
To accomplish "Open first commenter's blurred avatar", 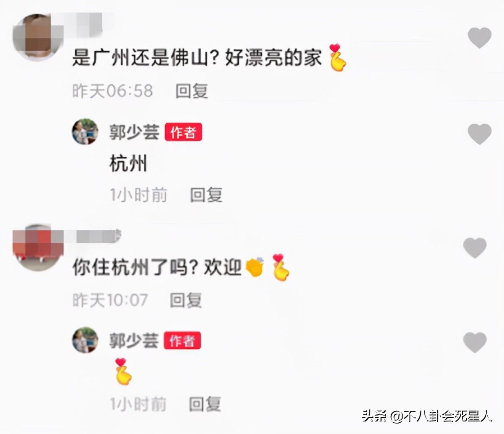I will click(38, 37).
